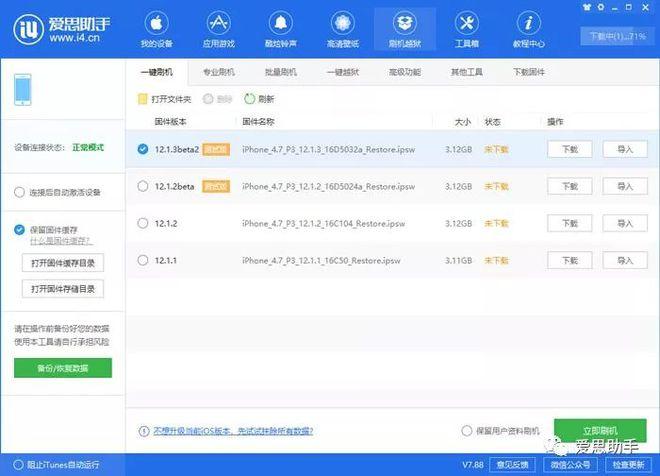Screen dimensions: 660x476
Task: Open the 酷炫铃声 ringtones section
Action: coord(281,29)
